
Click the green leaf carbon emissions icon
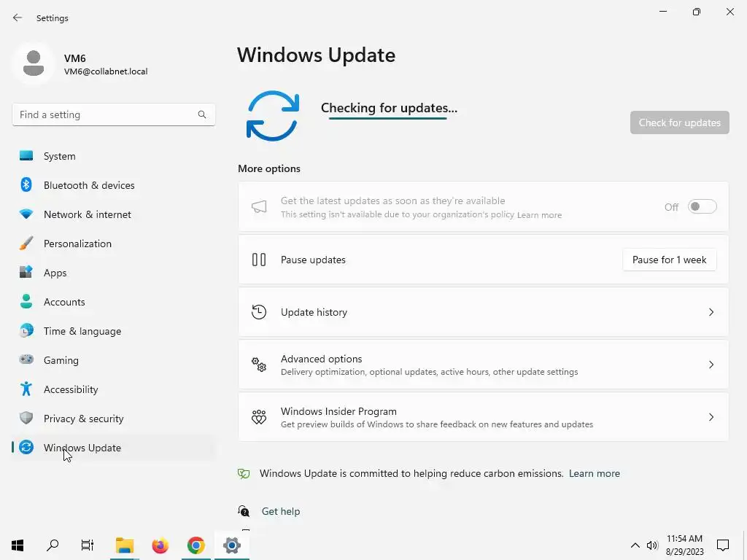click(x=244, y=473)
